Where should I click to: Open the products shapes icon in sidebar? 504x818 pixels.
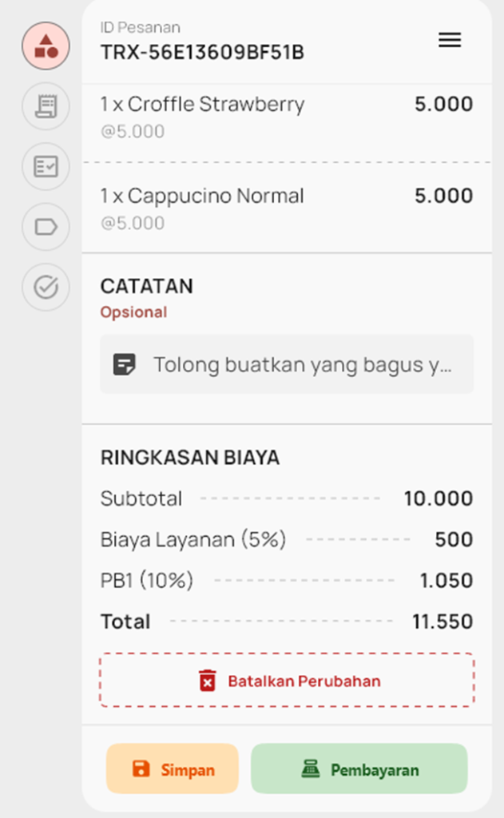(x=46, y=46)
